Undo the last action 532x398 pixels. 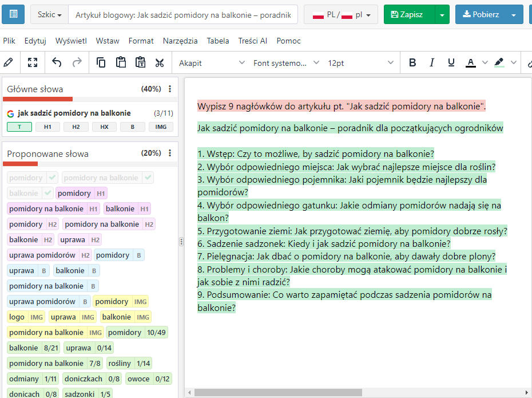click(57, 62)
